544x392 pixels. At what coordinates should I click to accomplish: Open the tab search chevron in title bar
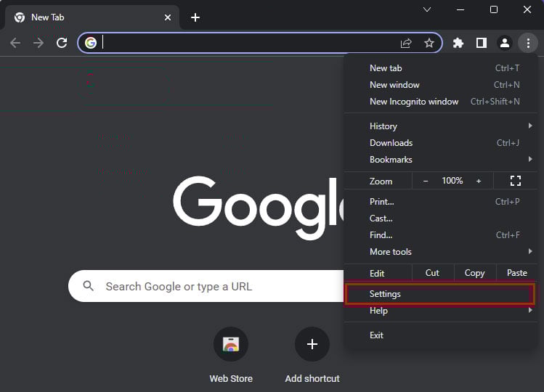pos(427,9)
